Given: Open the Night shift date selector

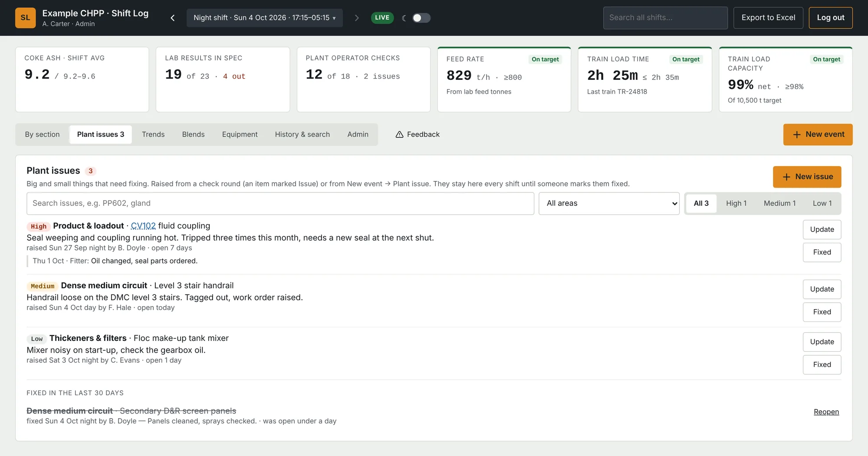Looking at the screenshot, I should [265, 18].
